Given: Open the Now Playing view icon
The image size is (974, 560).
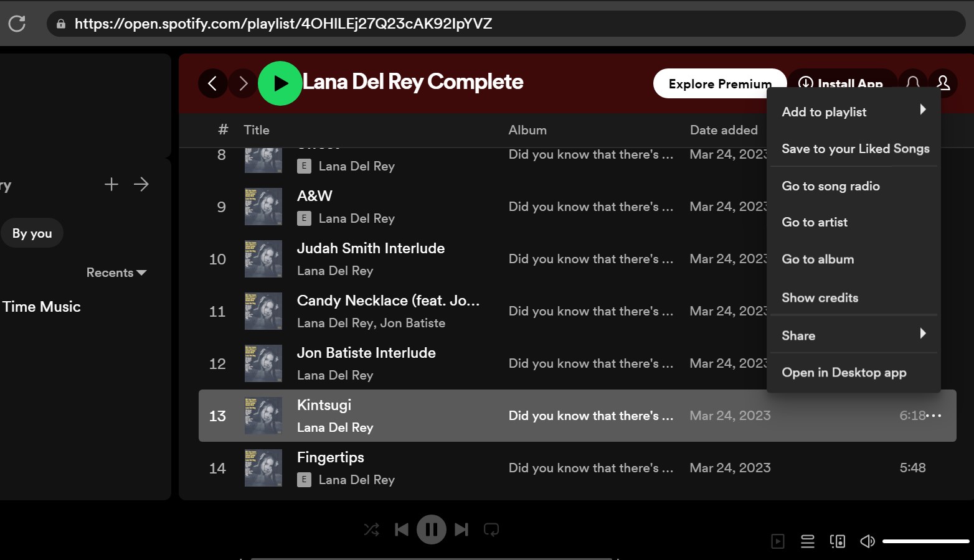Looking at the screenshot, I should click(x=778, y=541).
